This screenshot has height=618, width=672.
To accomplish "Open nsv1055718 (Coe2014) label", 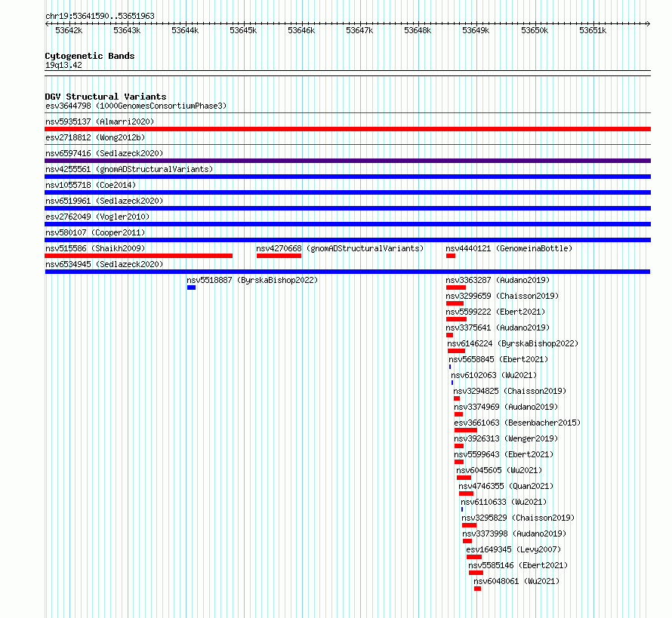I will pos(91,185).
